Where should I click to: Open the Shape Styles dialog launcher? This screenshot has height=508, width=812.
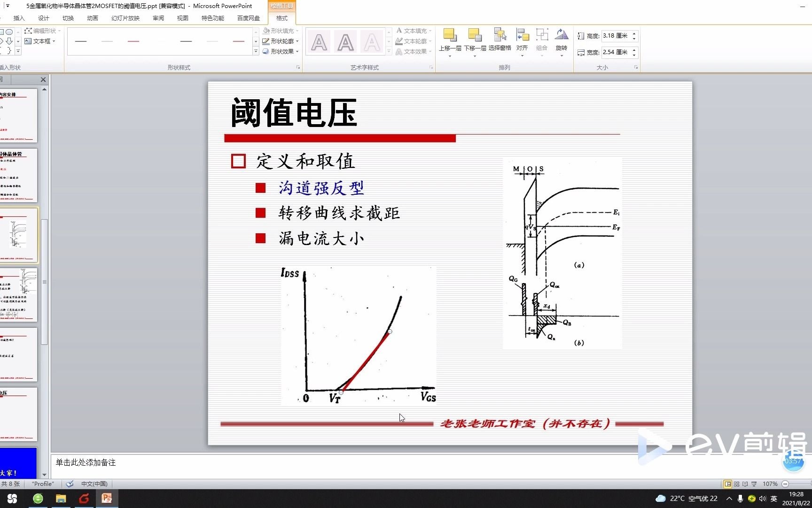298,68
